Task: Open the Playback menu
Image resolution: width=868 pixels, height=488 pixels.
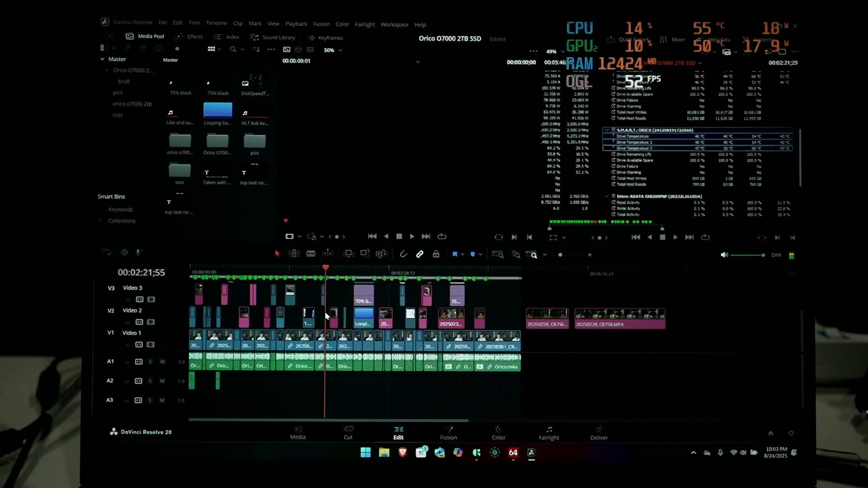Action: click(x=296, y=24)
